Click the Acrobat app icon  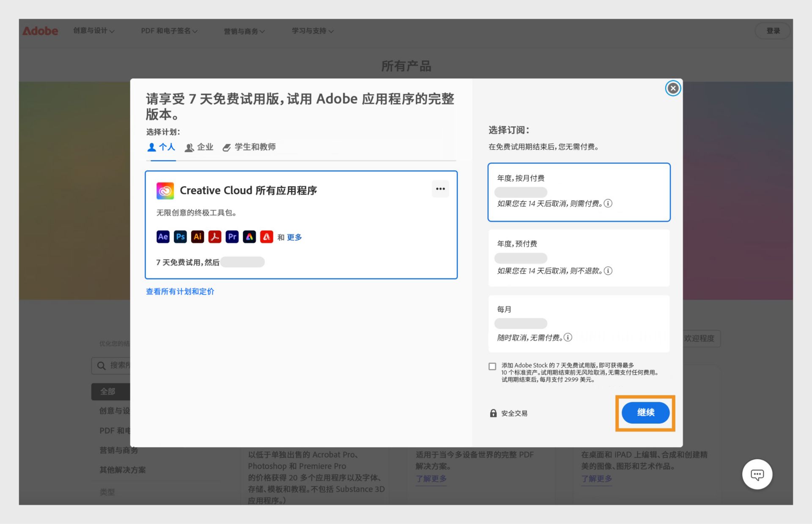tap(215, 237)
